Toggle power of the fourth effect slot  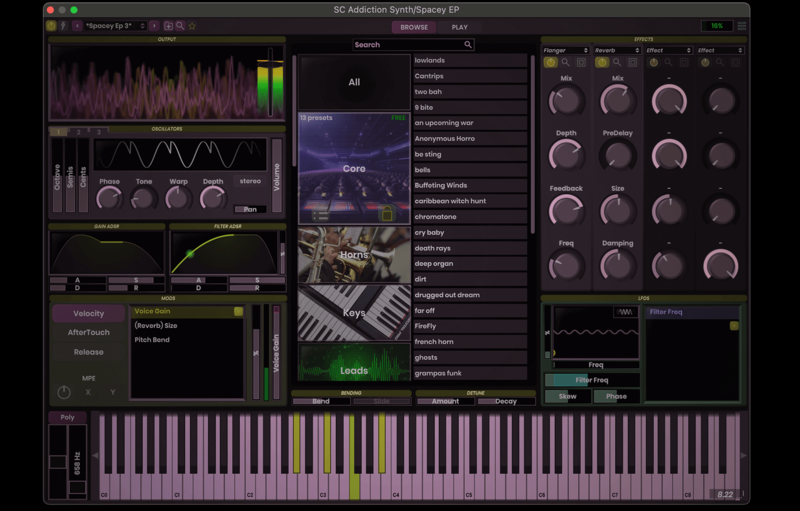point(705,62)
